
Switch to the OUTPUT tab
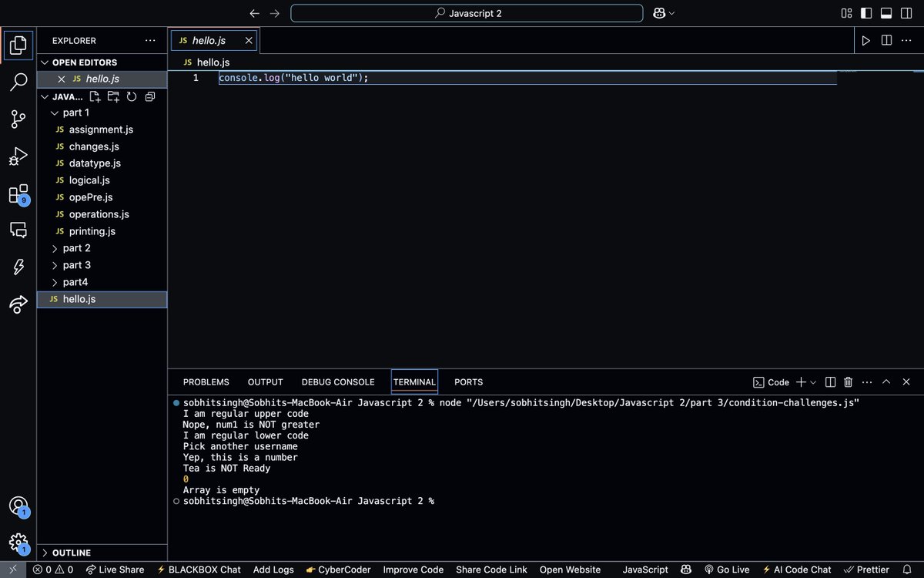tap(266, 382)
